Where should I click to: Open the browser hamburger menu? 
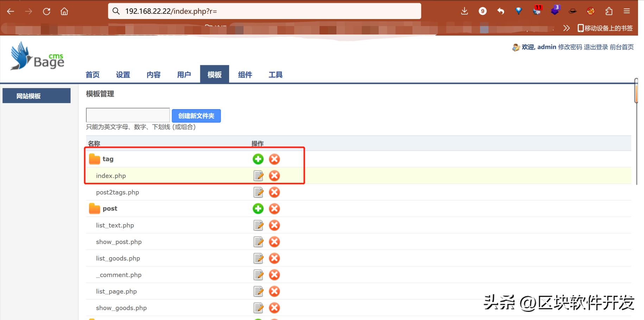(x=627, y=11)
